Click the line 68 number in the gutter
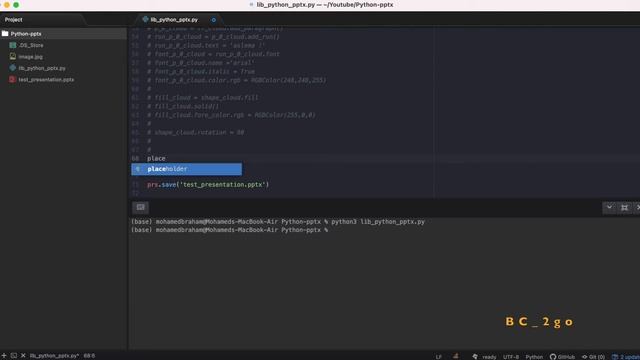The image size is (640, 360). (x=135, y=158)
